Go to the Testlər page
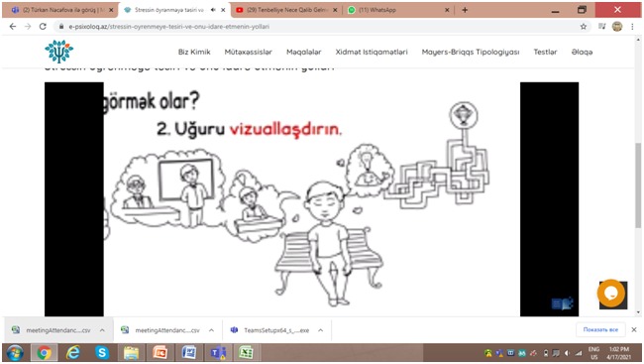The height and width of the screenshot is (364, 644). click(545, 52)
